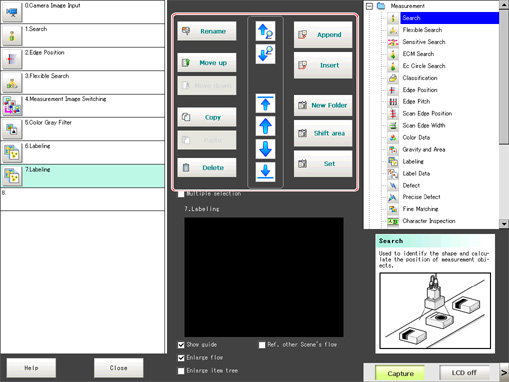
Task: Click the 2.Edge Position unit icon
Action: tap(12, 59)
